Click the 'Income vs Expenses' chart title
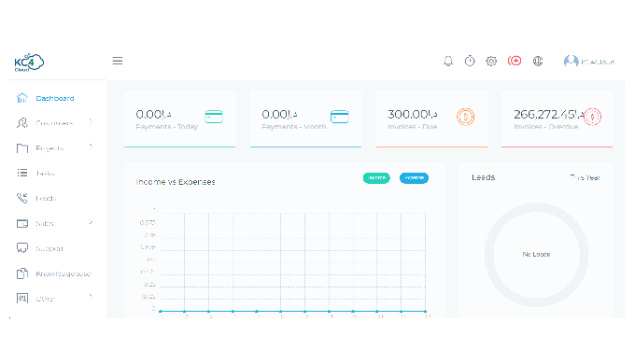635x364 pixels. 176,182
